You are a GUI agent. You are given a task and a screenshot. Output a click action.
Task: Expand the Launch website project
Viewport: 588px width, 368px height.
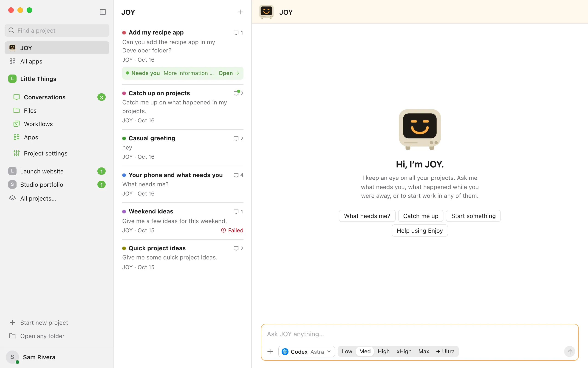[57, 171]
